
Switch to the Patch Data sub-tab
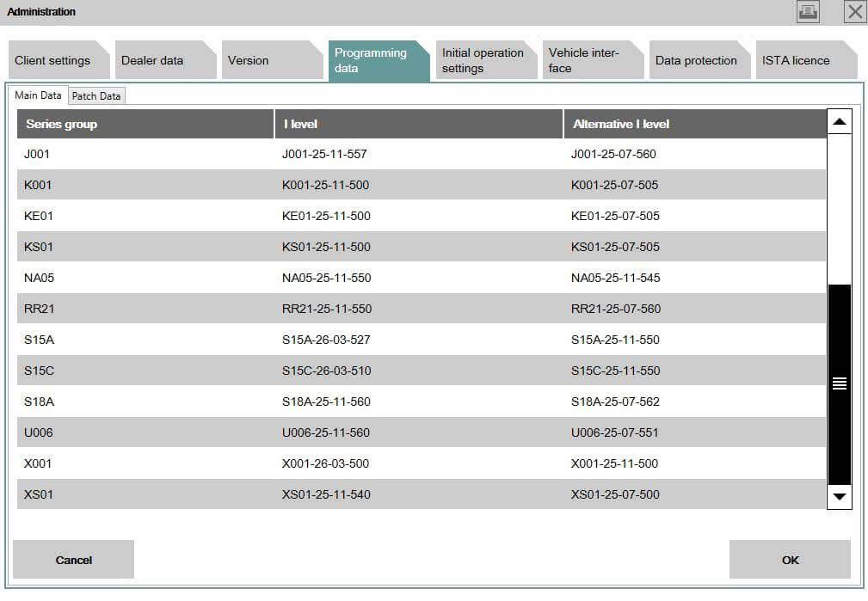coord(96,96)
